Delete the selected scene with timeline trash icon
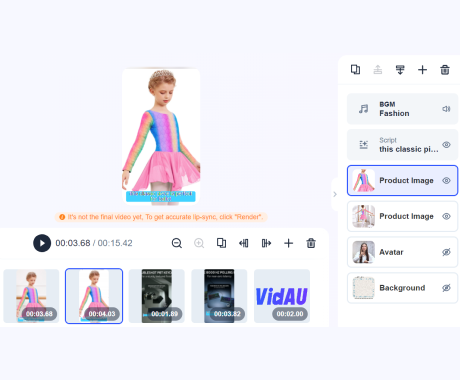 coord(311,243)
